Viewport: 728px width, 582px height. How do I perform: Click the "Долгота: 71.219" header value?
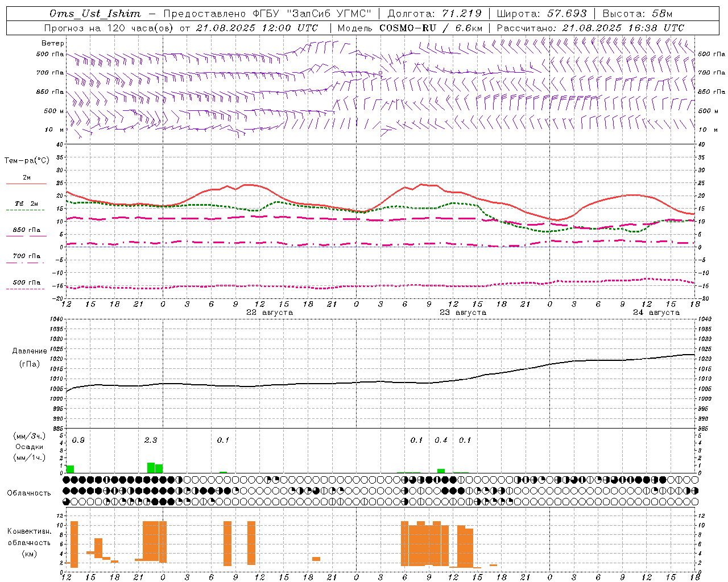(434, 14)
